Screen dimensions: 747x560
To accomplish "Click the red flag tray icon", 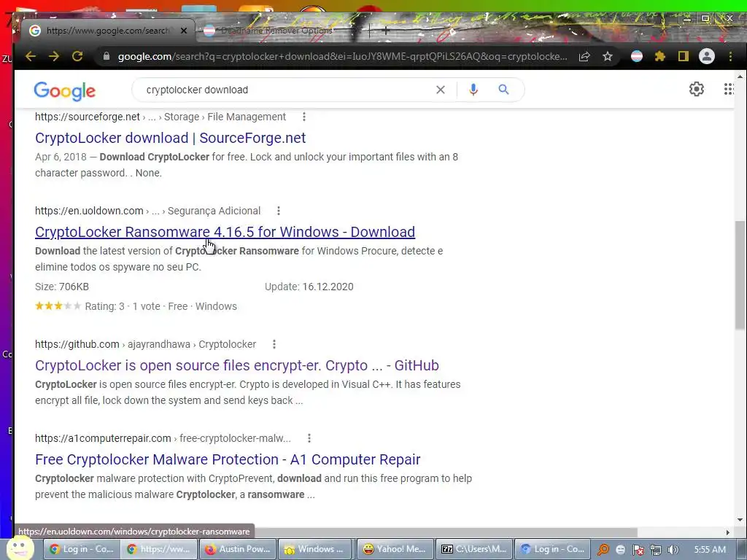I will pyautogui.click(x=638, y=550).
